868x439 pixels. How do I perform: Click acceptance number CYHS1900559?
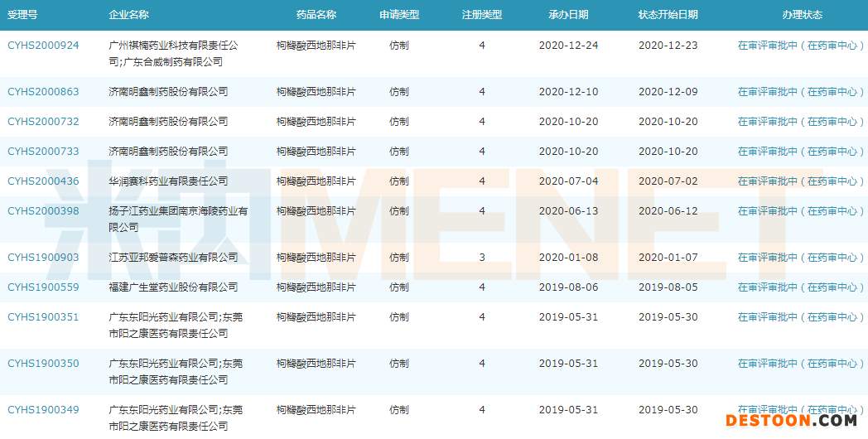[43, 287]
